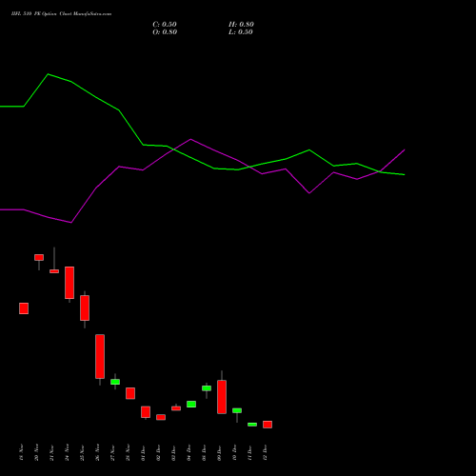Click the green candle above 10 Dec
This screenshot has width=476, height=476.
pyautogui.click(x=237, y=410)
